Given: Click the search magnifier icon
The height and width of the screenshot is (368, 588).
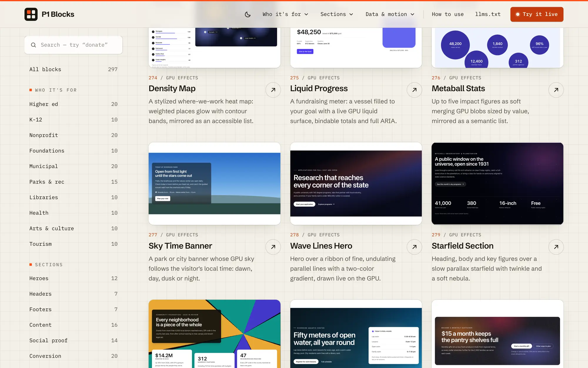Looking at the screenshot, I should click(x=34, y=45).
